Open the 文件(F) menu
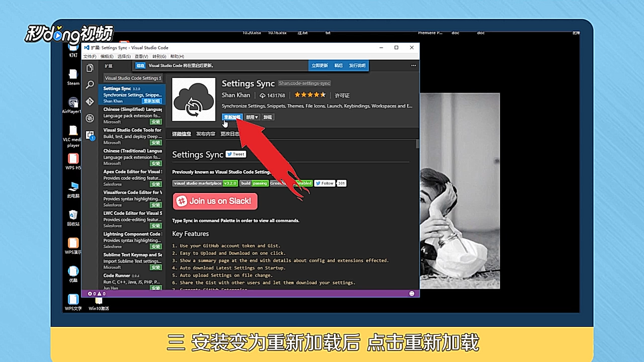644x362 pixels. (x=90, y=56)
